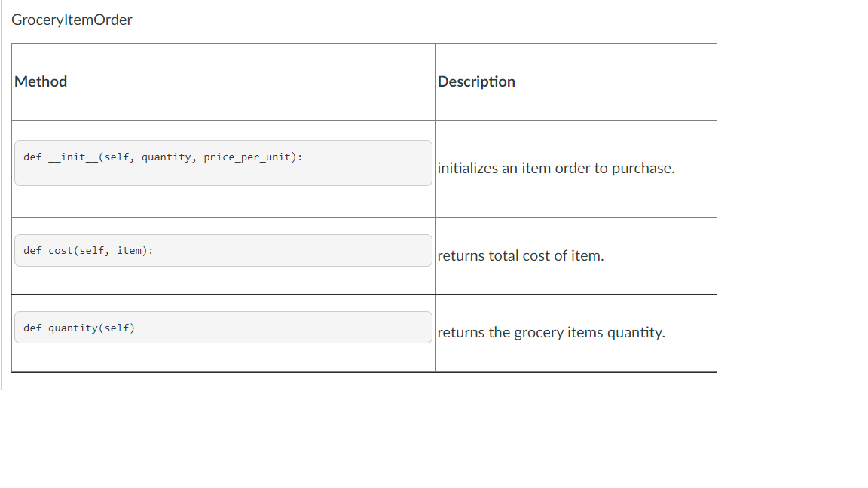Select the Description column header

(x=476, y=81)
